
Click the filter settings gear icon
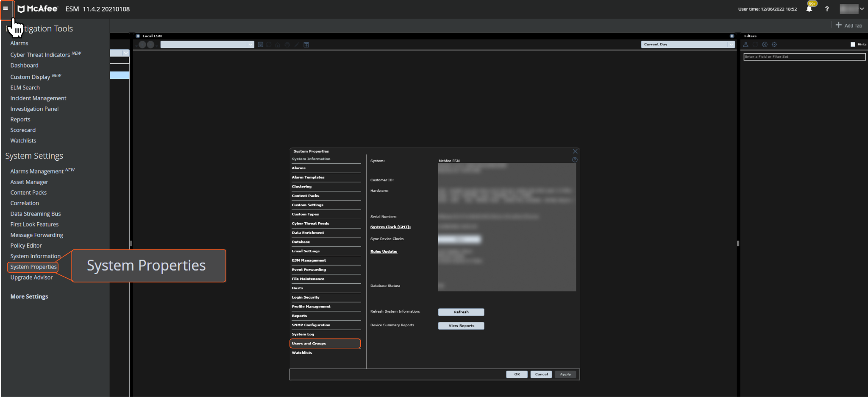click(774, 45)
